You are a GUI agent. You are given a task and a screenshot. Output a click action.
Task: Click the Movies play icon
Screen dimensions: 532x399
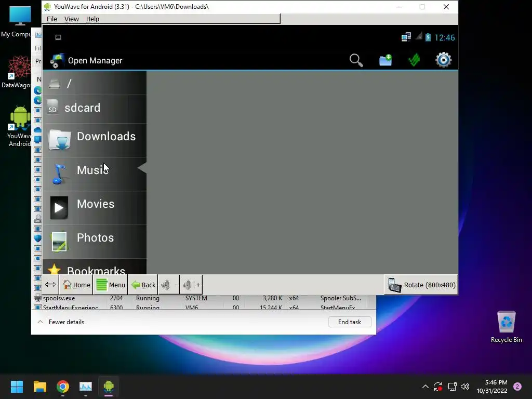click(x=59, y=208)
